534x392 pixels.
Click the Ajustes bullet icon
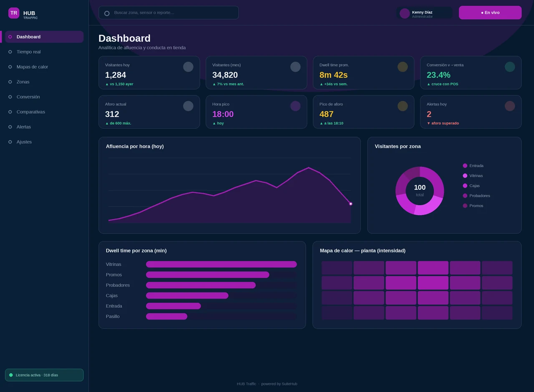click(10, 142)
